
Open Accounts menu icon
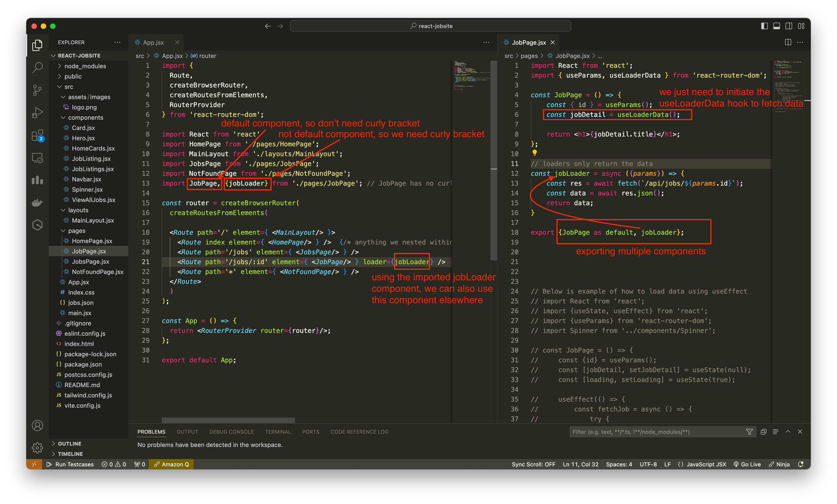click(37, 425)
